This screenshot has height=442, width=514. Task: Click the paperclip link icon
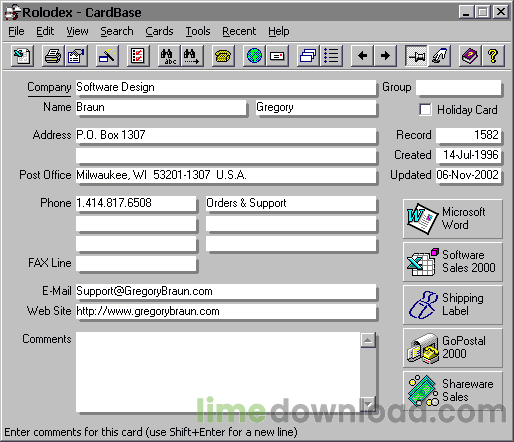pyautogui.click(x=439, y=56)
